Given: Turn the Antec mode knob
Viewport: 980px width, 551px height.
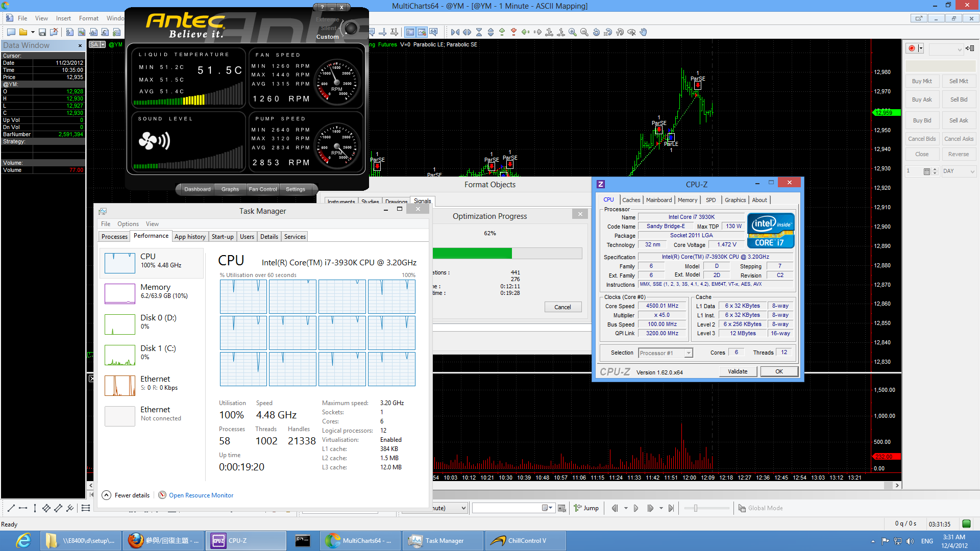Looking at the screenshot, I should pyautogui.click(x=351, y=28).
